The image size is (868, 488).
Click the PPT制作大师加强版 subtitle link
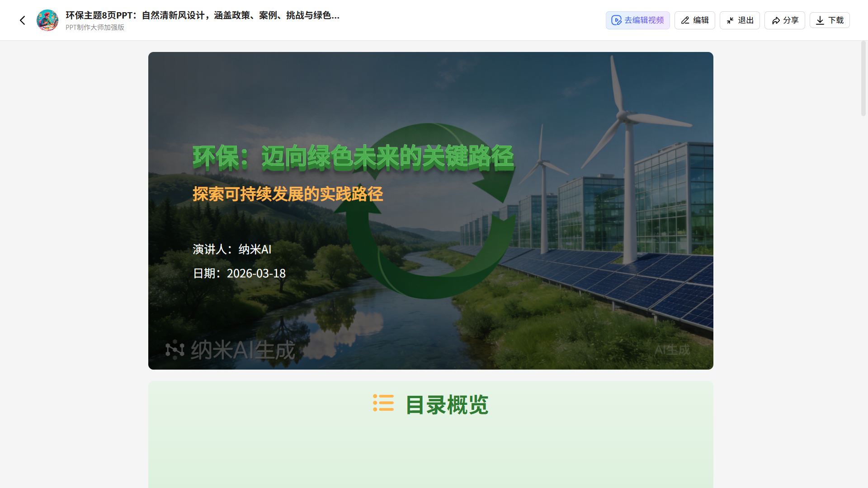(x=95, y=28)
